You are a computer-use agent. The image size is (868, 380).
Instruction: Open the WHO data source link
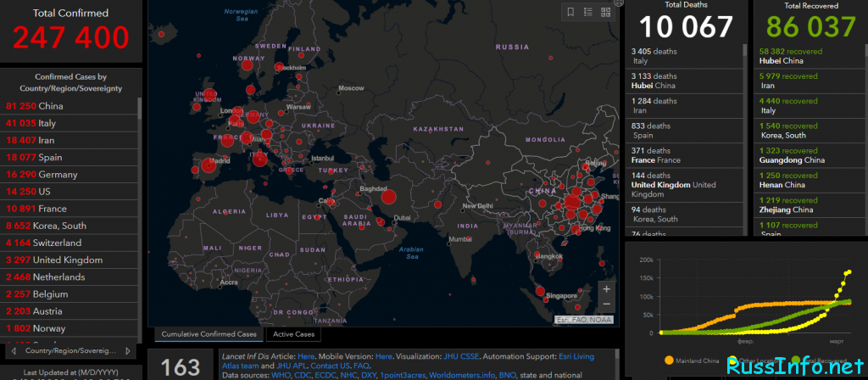point(280,376)
